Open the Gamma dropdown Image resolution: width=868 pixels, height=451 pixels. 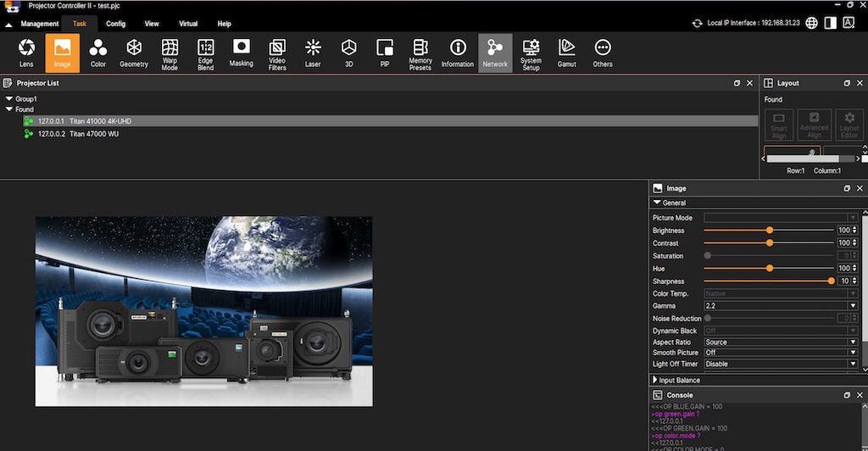point(781,305)
